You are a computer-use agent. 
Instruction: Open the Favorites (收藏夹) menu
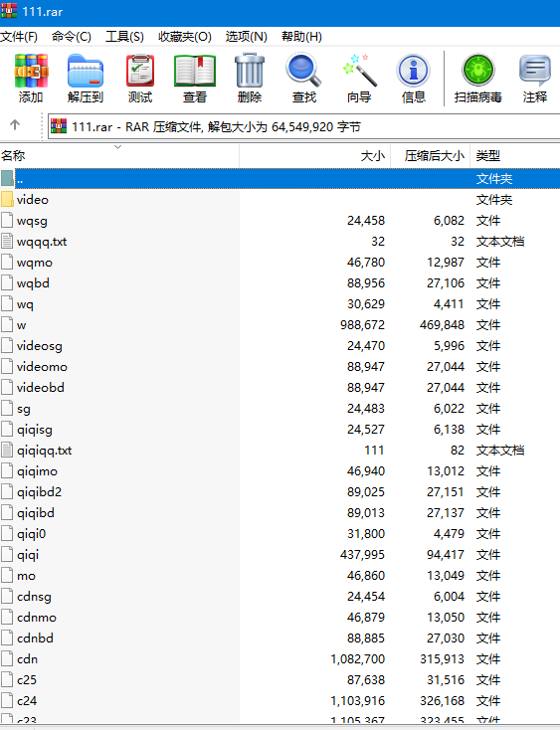(x=185, y=37)
